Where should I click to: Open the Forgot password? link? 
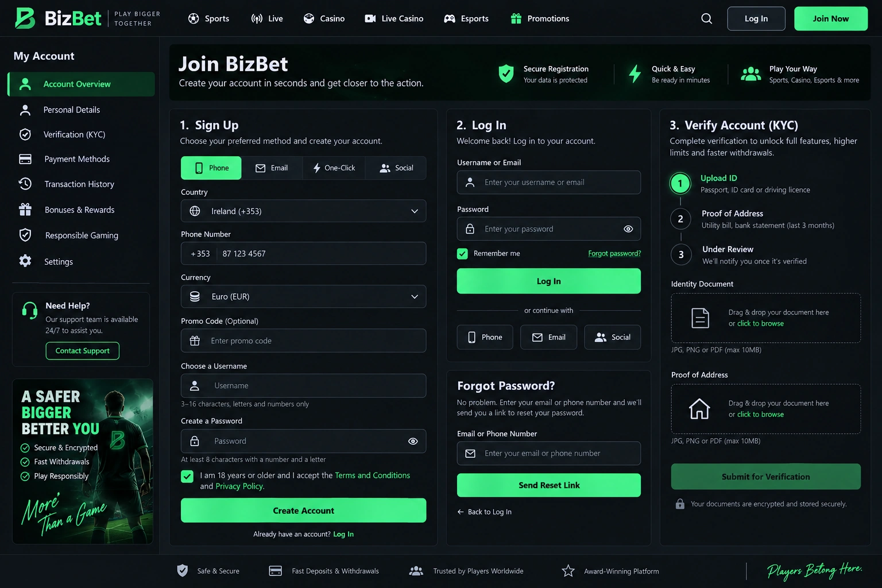click(x=614, y=253)
